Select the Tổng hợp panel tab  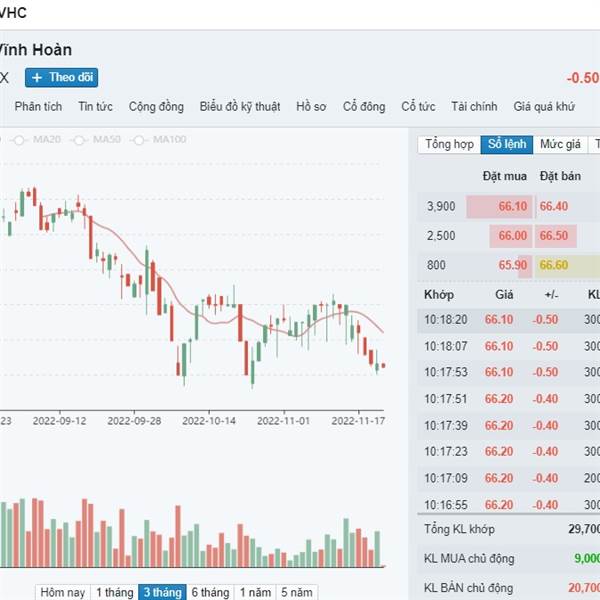[449, 145]
